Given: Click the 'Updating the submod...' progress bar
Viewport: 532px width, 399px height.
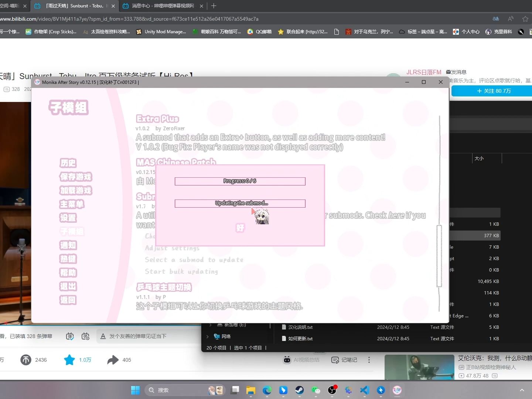Looking at the screenshot, I should point(240,203).
